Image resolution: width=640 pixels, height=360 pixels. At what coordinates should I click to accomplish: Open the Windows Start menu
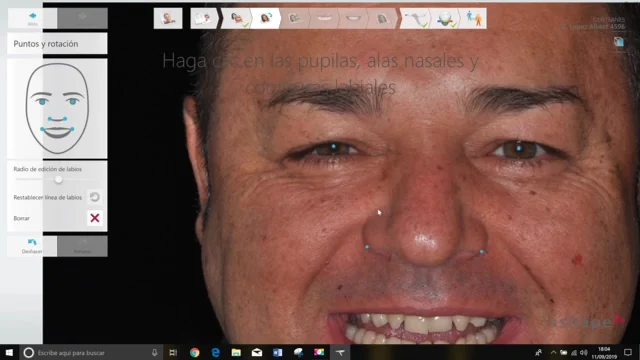9,353
